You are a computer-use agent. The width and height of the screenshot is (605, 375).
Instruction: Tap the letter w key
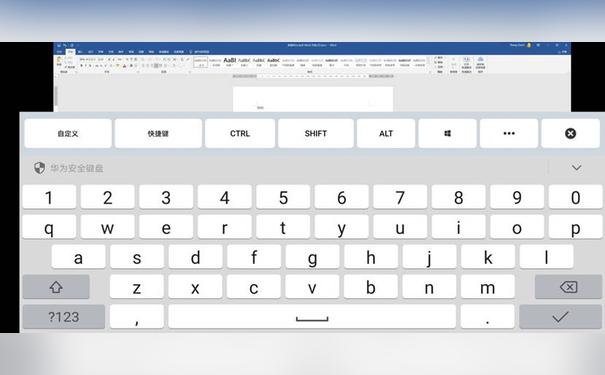click(108, 227)
